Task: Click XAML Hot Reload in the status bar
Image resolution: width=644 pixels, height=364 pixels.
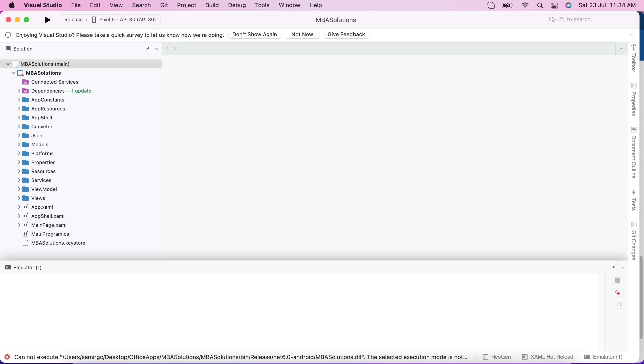Action: [x=548, y=357]
